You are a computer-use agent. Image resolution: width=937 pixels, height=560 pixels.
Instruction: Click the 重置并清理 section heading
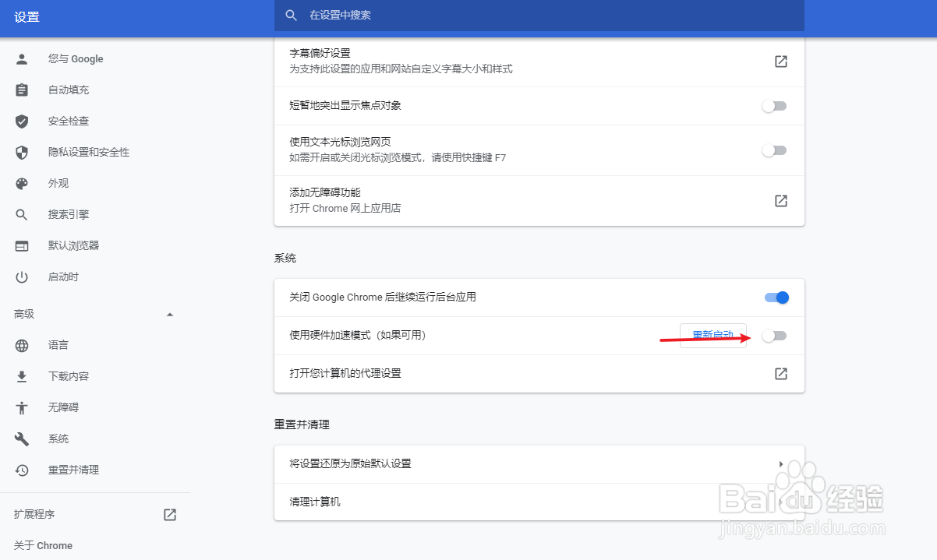tap(302, 424)
